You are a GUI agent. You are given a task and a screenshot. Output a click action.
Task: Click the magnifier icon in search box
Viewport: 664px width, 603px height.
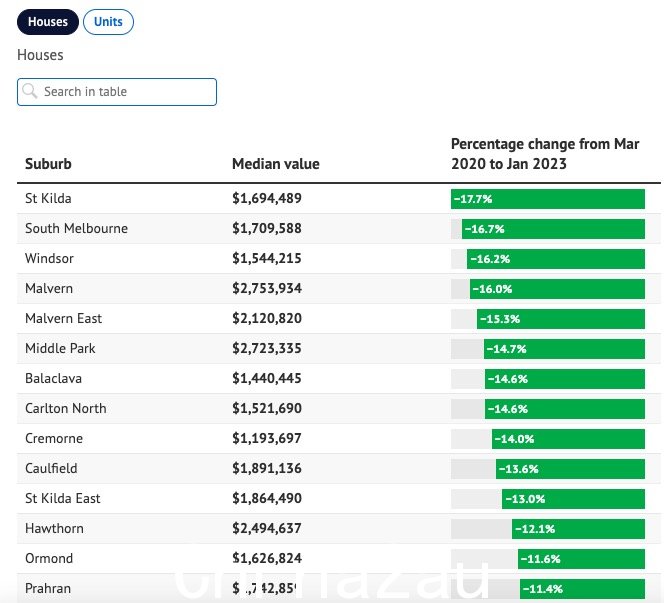(30, 91)
